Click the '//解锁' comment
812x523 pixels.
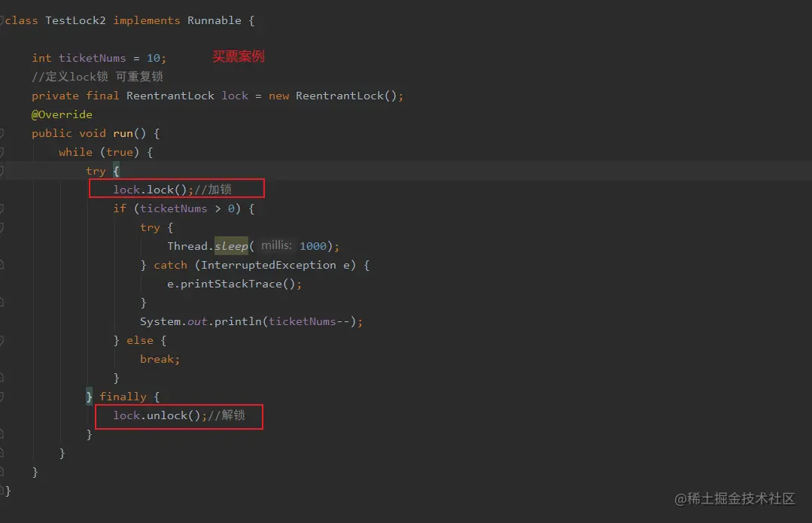pyautogui.click(x=227, y=416)
